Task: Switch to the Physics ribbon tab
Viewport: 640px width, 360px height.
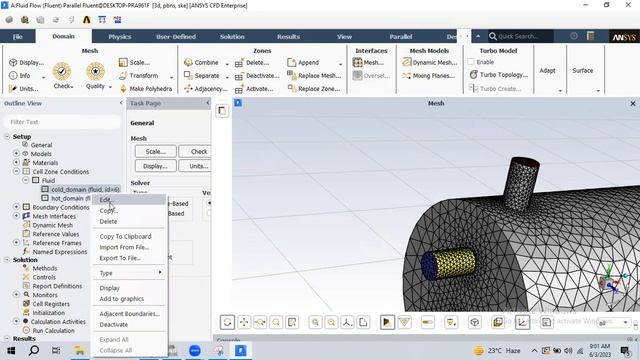Action: pos(120,37)
